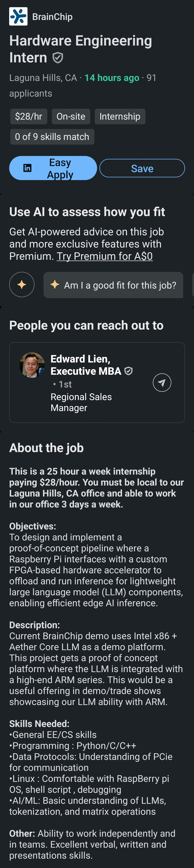Viewport: 194px width, 868px height.
Task: Open Edward Lien, Executive MBA profile name
Action: (x=86, y=365)
